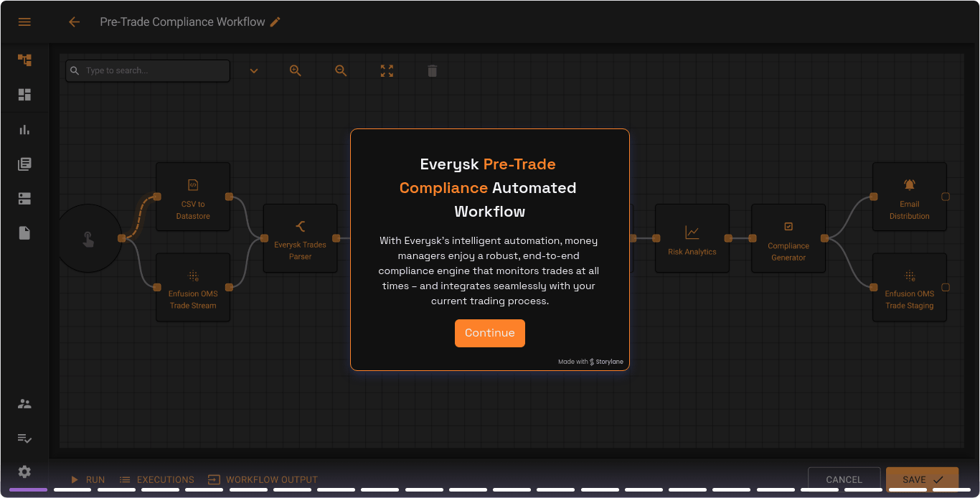This screenshot has height=498, width=980.
Task: Open the file sidebar icon
Action: (24, 233)
